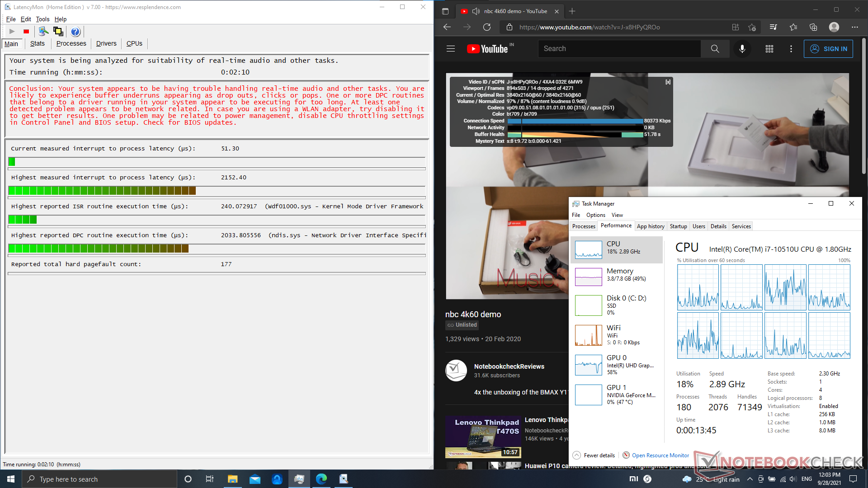Refresh the page in Edge
The height and width of the screenshot is (488, 868).
click(x=487, y=27)
